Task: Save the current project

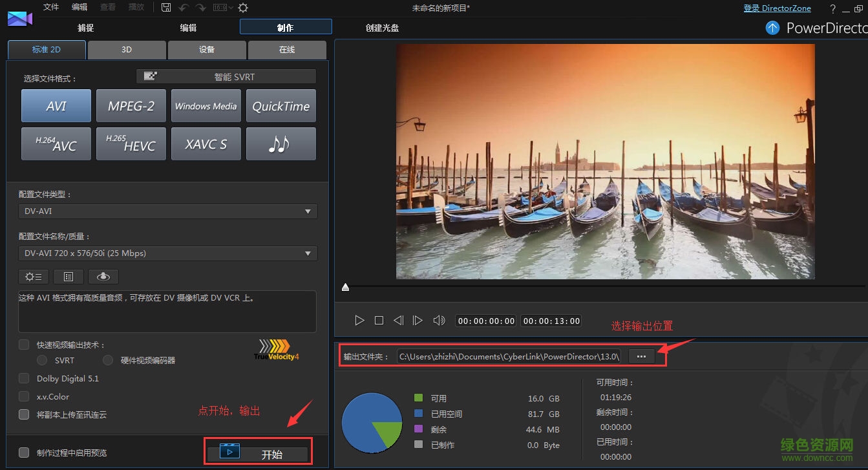Action: pos(165,7)
